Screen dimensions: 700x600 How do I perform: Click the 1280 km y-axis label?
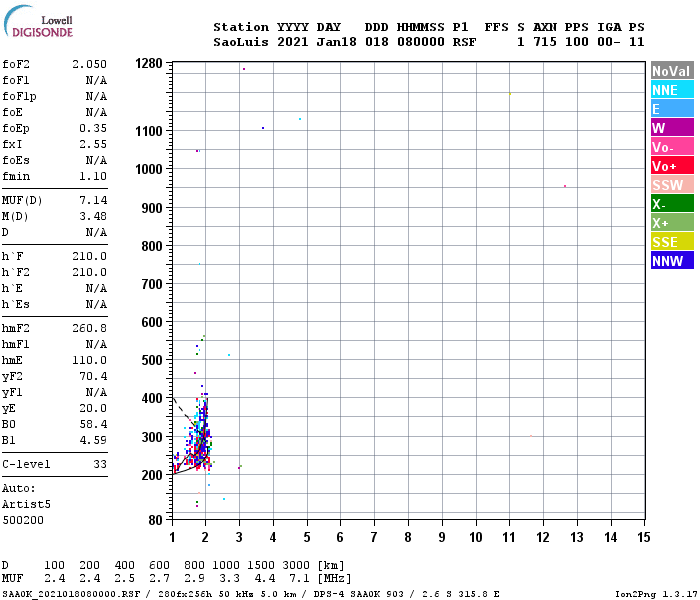[149, 63]
